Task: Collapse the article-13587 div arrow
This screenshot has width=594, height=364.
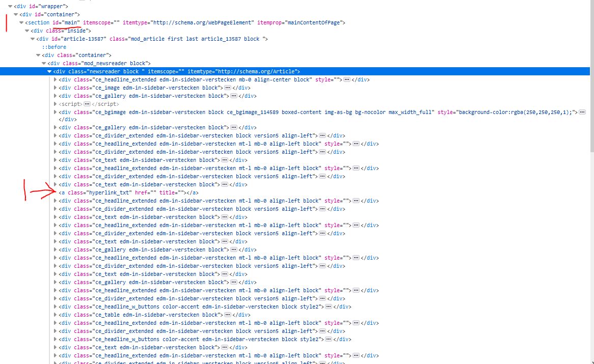Action: (33, 39)
